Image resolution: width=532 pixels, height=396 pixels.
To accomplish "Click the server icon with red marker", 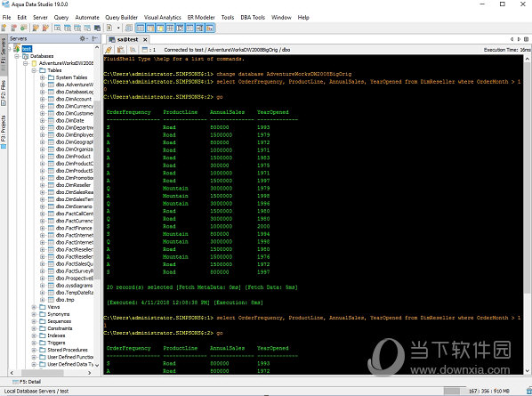I will point(14,28).
